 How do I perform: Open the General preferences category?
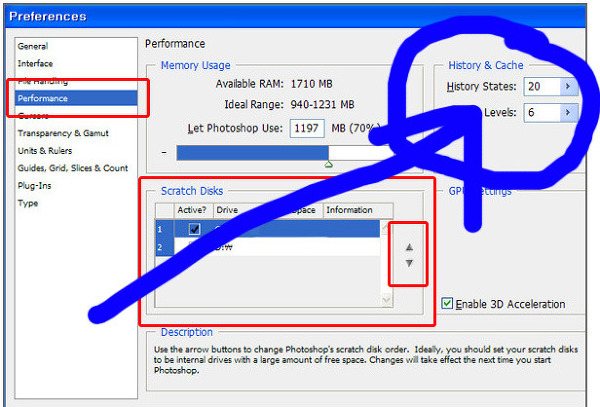33,46
